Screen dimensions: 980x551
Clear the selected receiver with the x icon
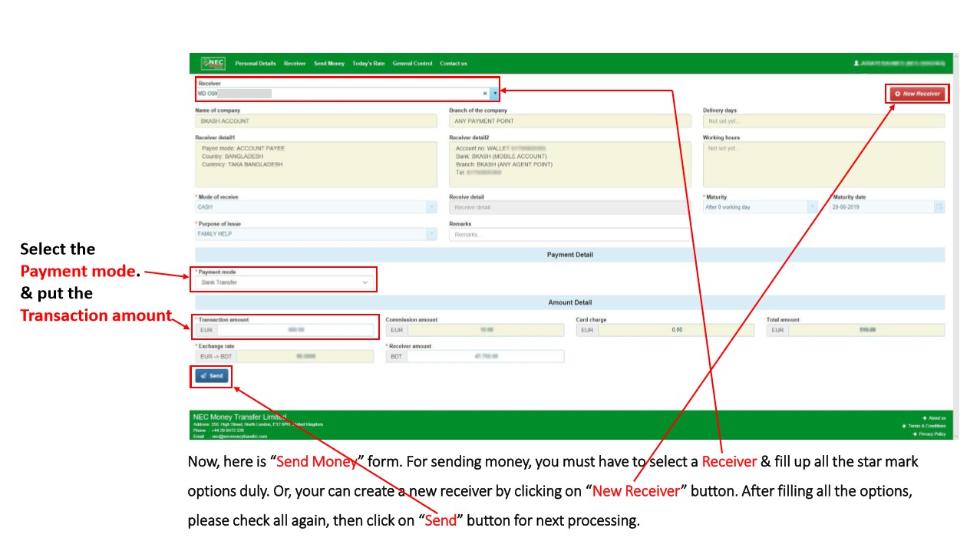point(485,94)
